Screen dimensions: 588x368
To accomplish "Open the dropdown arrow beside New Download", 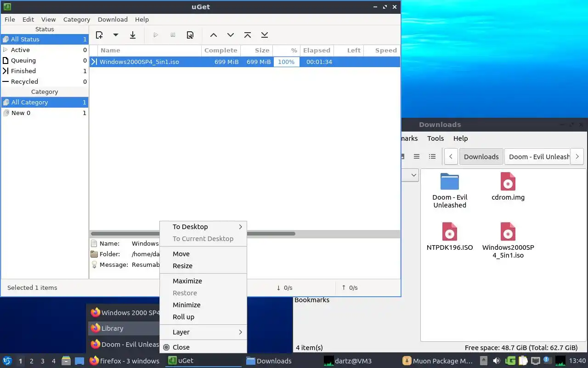I will pos(116,35).
